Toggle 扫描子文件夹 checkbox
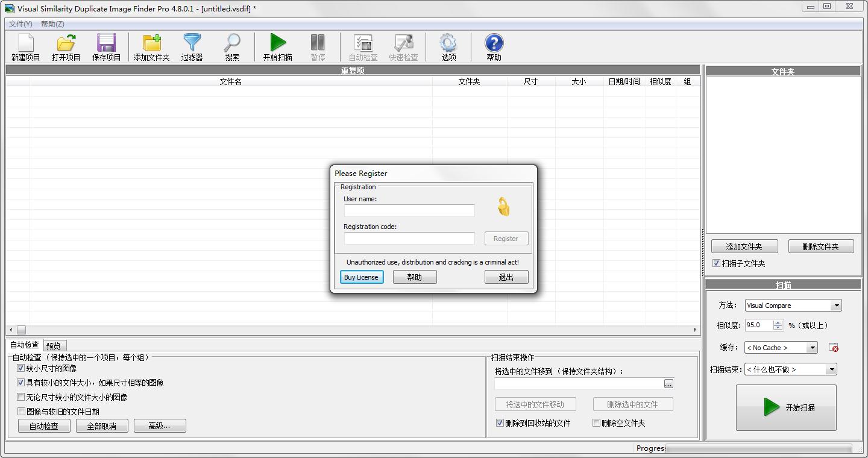This screenshot has height=458, width=868. click(x=716, y=263)
